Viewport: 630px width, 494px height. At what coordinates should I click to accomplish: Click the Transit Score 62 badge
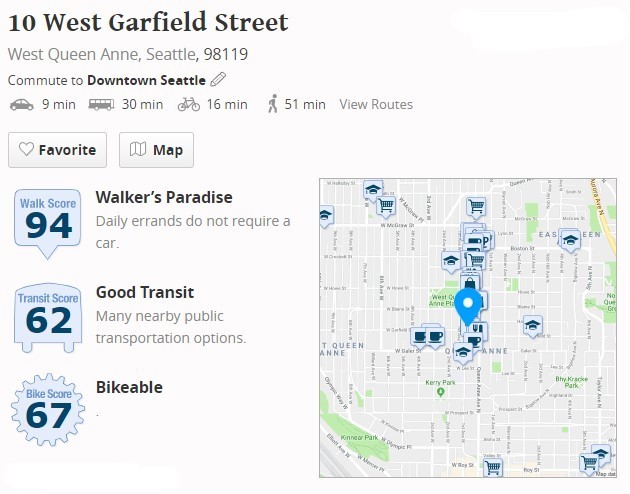[48, 318]
